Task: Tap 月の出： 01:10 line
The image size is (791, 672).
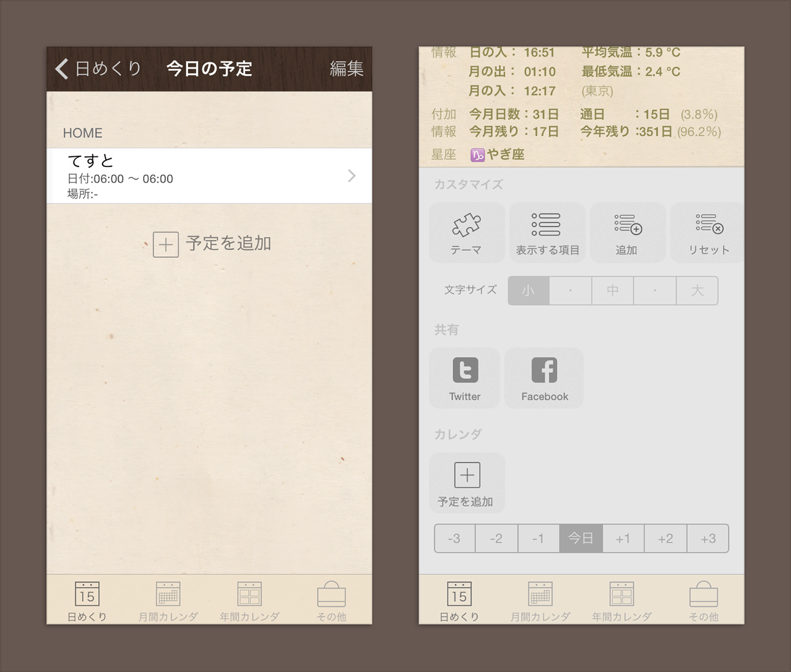Action: pyautogui.click(x=512, y=71)
